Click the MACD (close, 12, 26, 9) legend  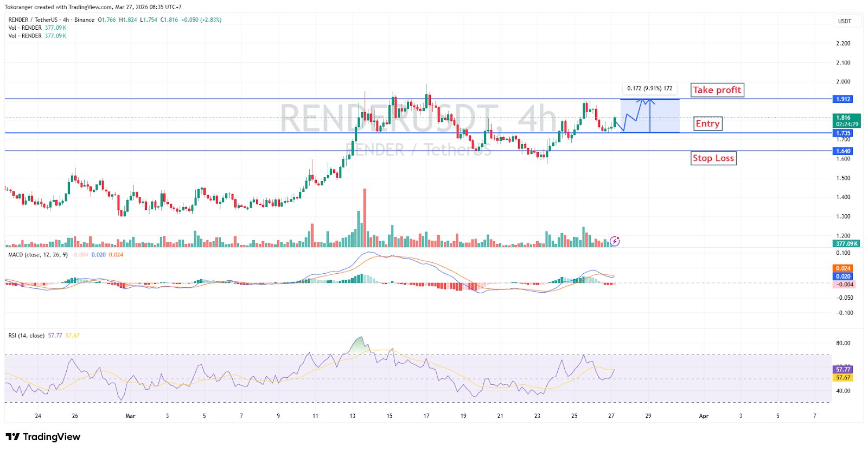pos(38,255)
